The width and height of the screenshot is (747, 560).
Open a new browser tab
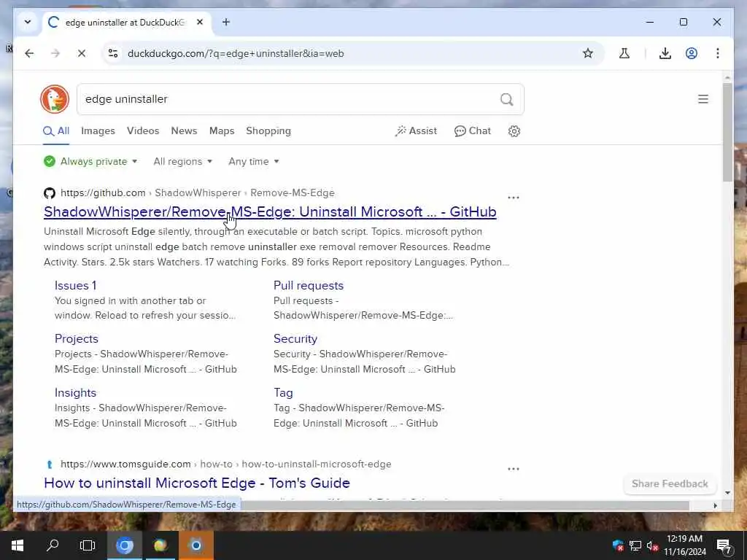[226, 22]
